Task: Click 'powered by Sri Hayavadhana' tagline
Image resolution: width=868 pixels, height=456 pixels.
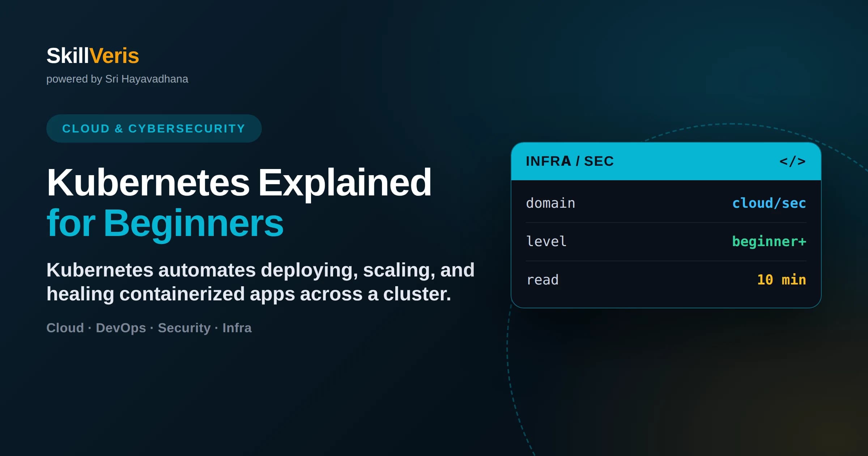Action: [117, 79]
